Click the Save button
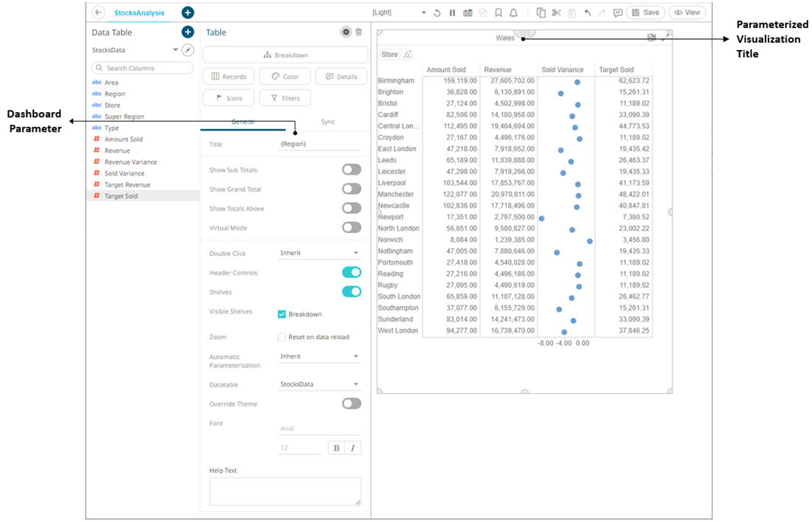Screen dimensions: 812x522 tap(645, 13)
